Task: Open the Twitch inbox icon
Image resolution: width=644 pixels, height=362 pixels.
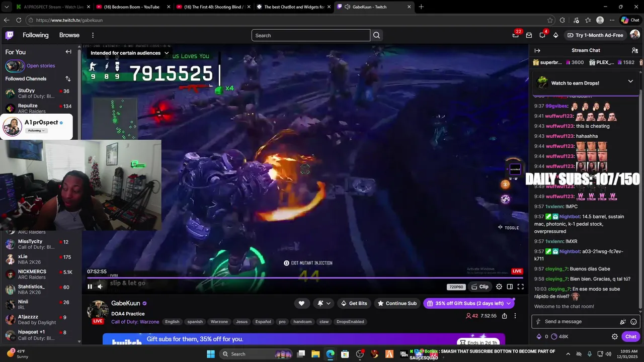Action: (x=529, y=35)
